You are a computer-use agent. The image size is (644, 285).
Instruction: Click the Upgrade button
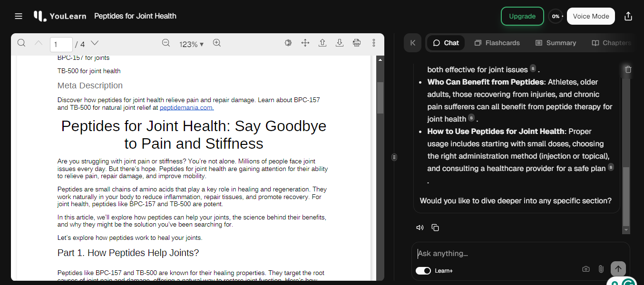coord(522,16)
